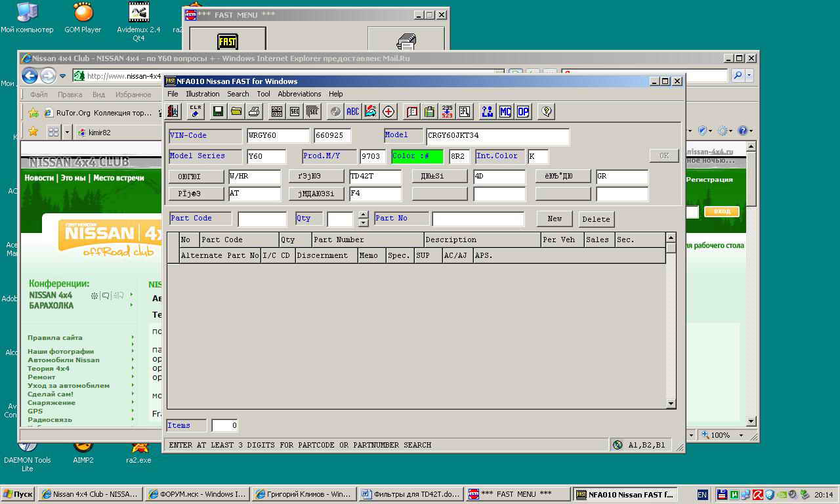840x504 pixels.
Task: Click the printer icon in toolbar
Action: click(255, 112)
